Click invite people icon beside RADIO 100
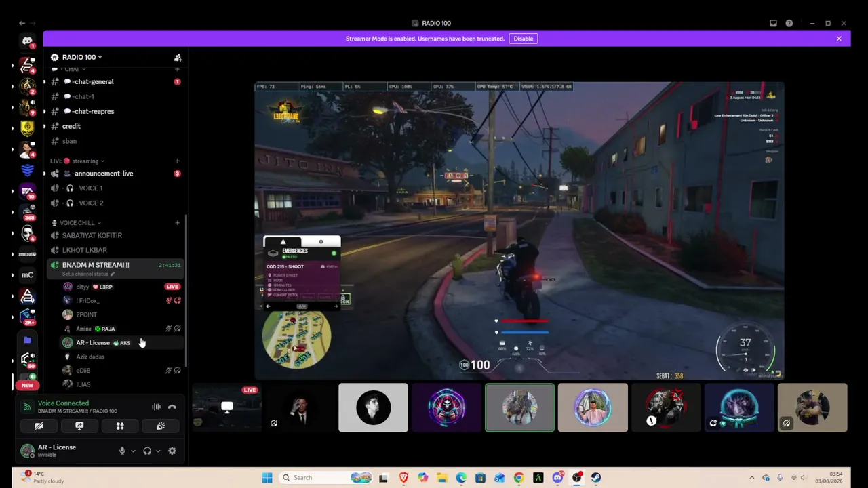Screen dimensions: 868x488 pos(178,58)
